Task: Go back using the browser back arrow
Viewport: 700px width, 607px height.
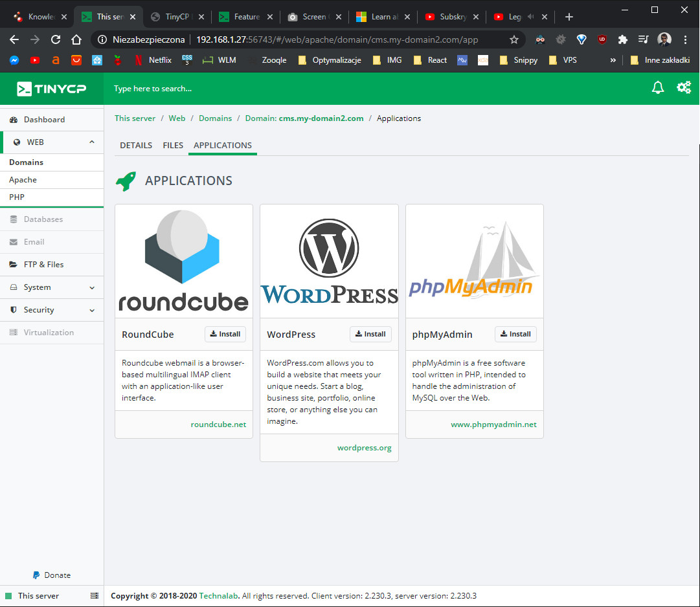Action: (x=14, y=39)
